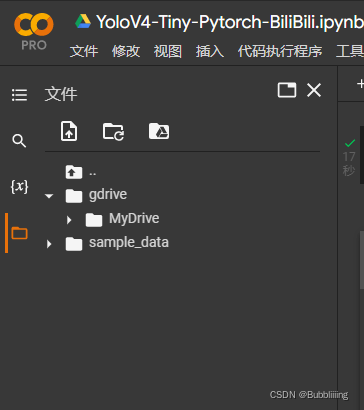Screen dimensions: 364x410
Task: Open the search sidebar icon
Action: coord(19,141)
